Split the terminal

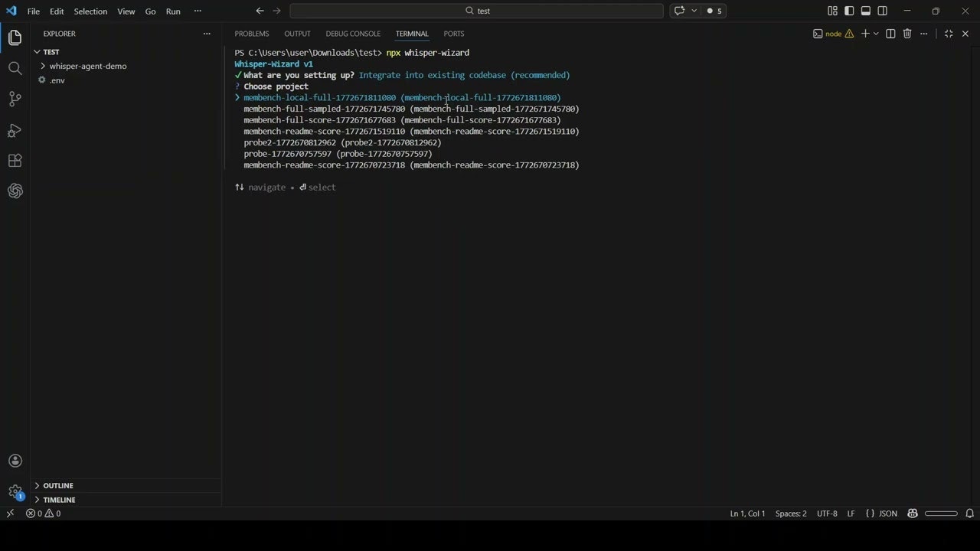click(890, 34)
